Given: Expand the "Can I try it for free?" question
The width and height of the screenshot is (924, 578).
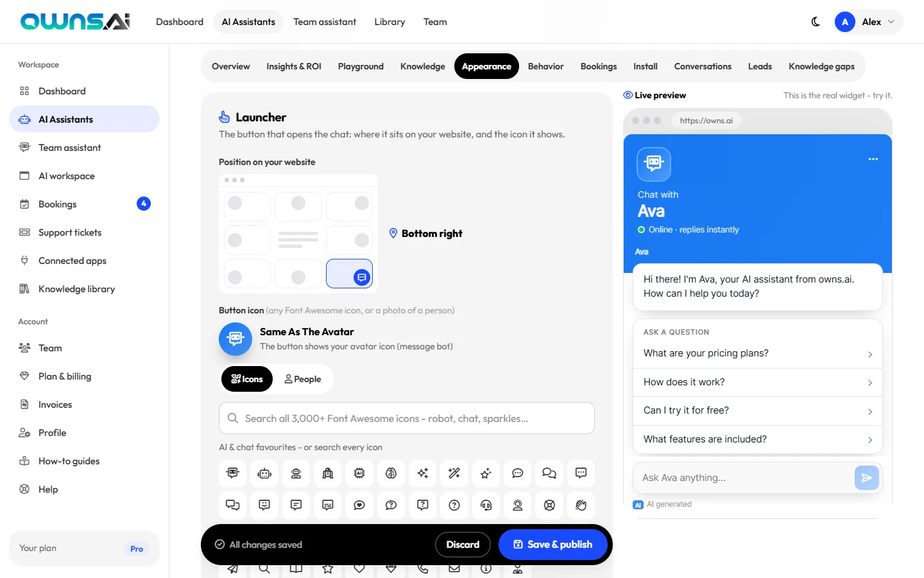Looking at the screenshot, I should point(758,411).
